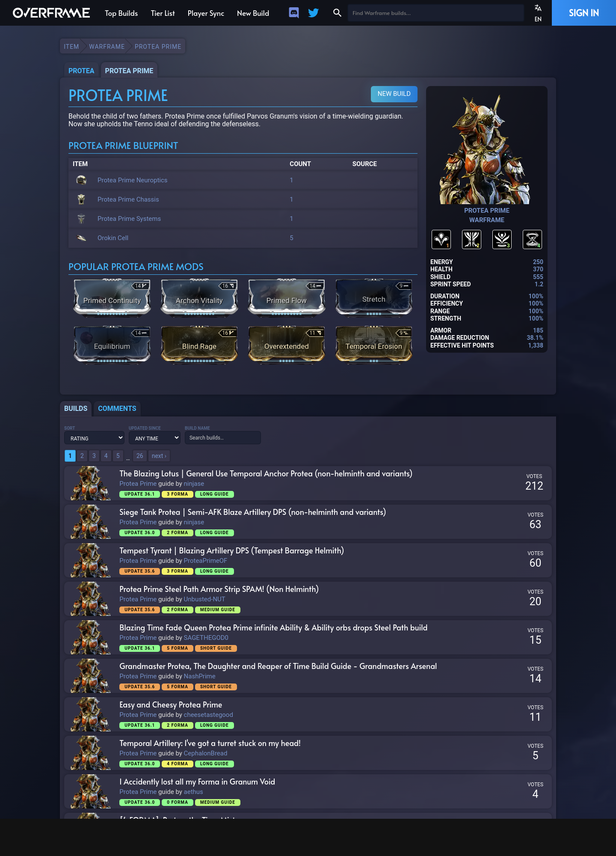
Task: Open author ProteaPrimeOF profile
Action: [x=205, y=561]
